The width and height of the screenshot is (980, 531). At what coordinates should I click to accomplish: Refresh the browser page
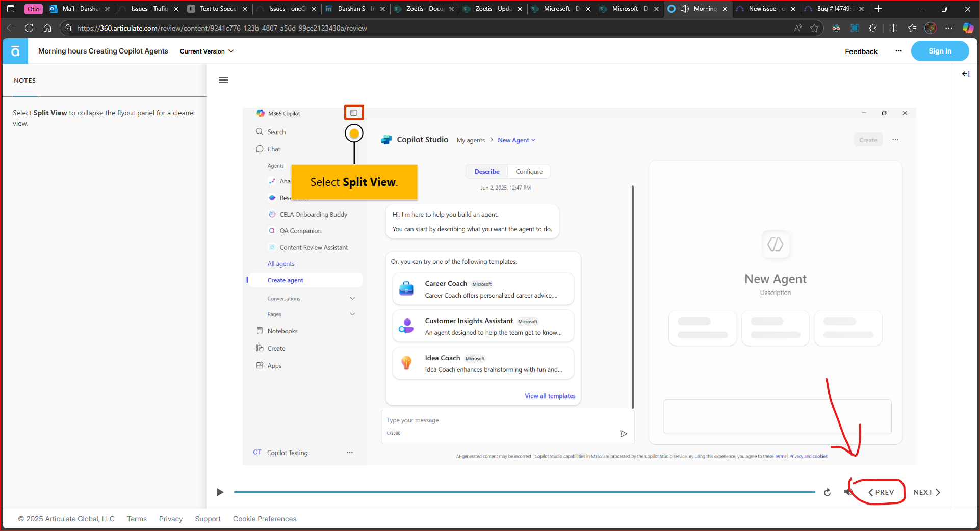29,28
